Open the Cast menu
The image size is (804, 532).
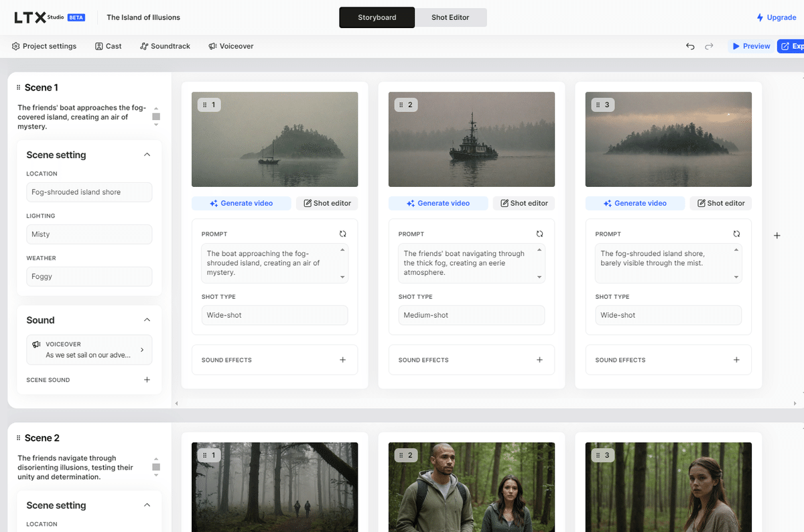109,46
